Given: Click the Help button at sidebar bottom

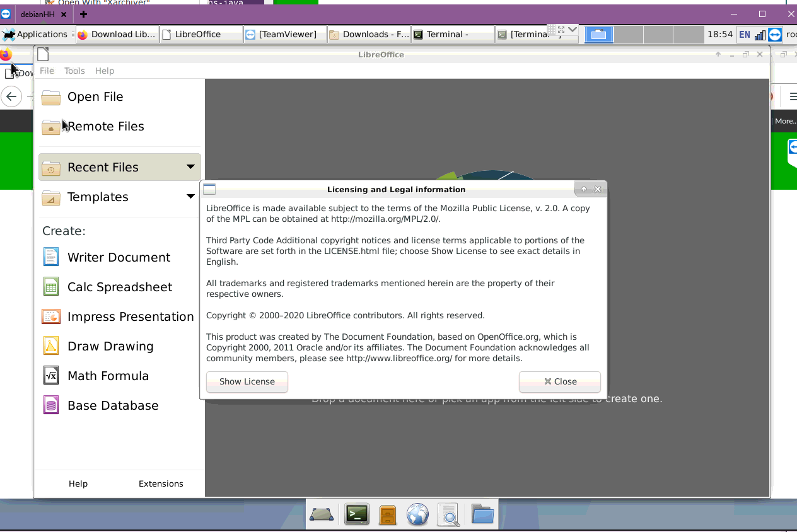Looking at the screenshot, I should click(78, 483).
